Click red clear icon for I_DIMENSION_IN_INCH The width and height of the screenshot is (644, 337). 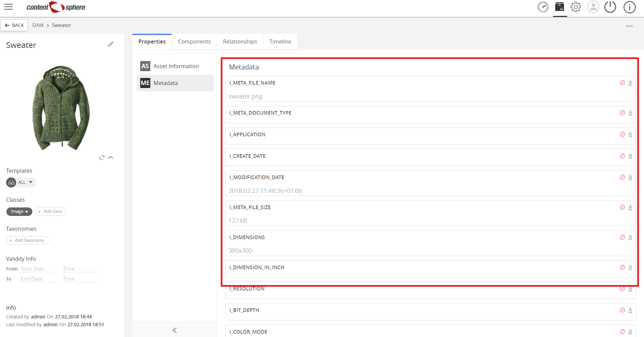pyautogui.click(x=622, y=267)
